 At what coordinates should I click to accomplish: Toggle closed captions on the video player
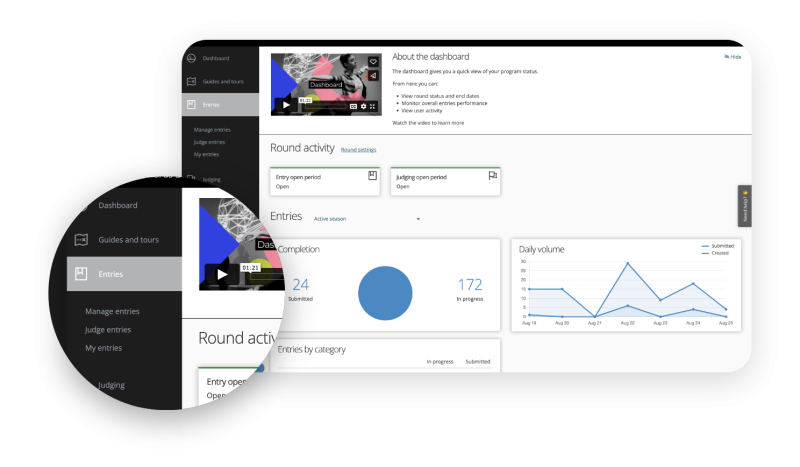353,105
